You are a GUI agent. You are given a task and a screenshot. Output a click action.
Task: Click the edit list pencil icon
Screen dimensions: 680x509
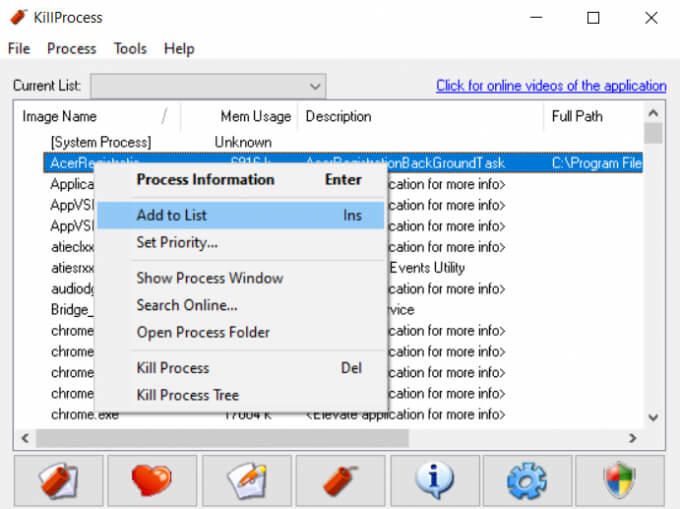247,480
